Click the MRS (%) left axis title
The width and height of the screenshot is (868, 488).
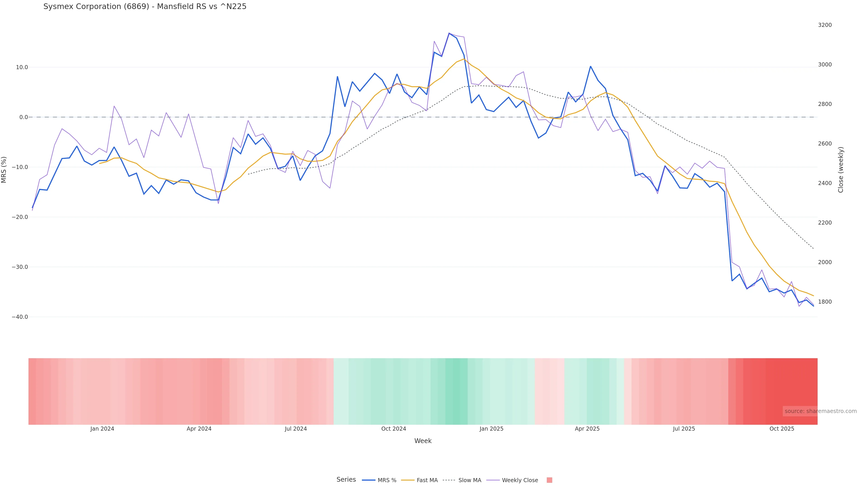point(4,170)
